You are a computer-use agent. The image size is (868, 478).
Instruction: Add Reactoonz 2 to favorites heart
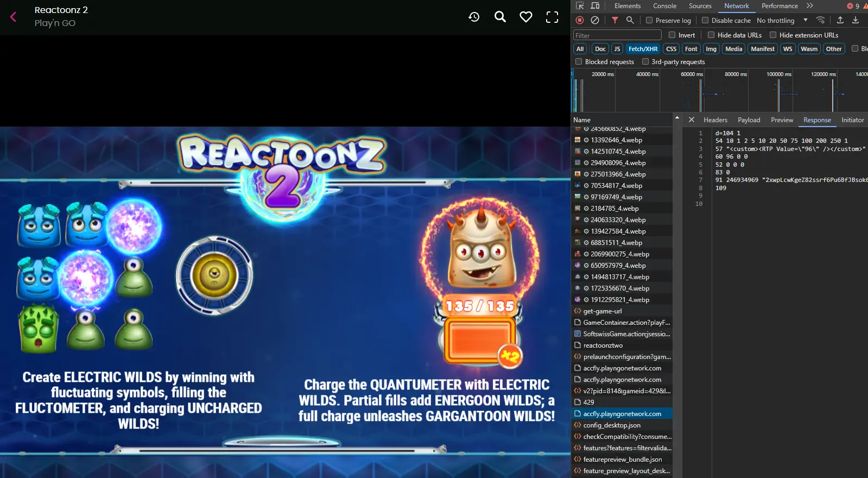(x=526, y=17)
